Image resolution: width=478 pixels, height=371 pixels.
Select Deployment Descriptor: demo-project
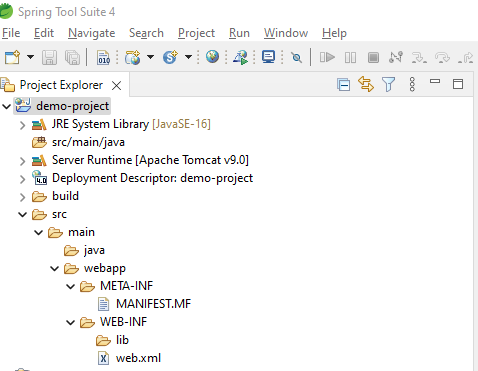142,178
